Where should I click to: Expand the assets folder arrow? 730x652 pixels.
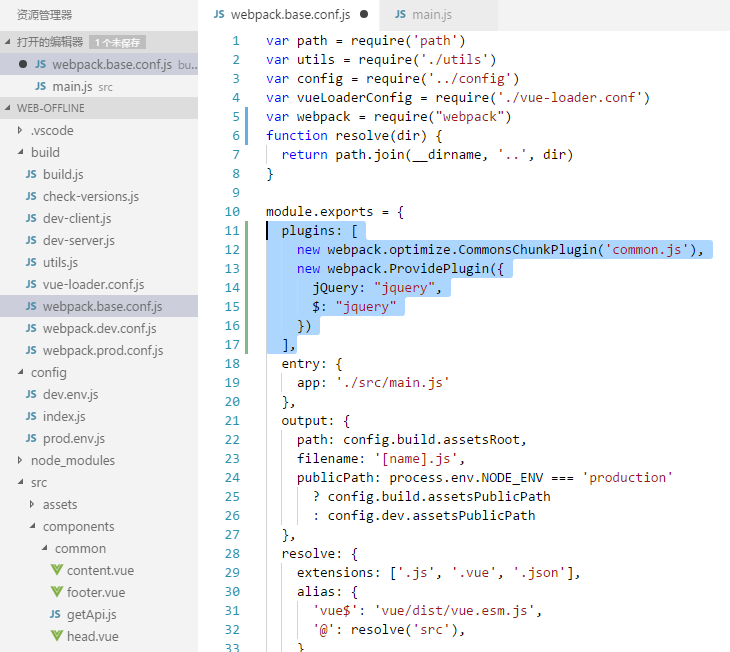[x=32, y=504]
